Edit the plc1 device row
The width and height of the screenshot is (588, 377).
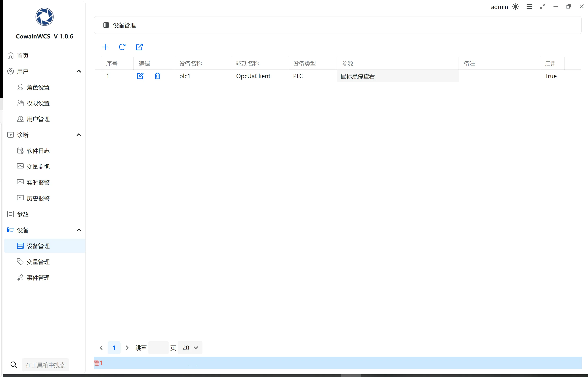[140, 76]
